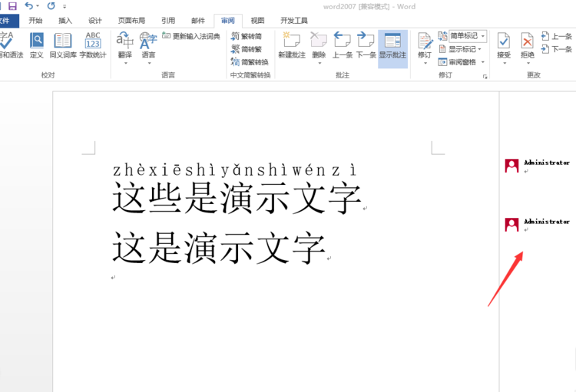Select the first Administrator comment
The width and height of the screenshot is (576, 392).
click(x=537, y=166)
